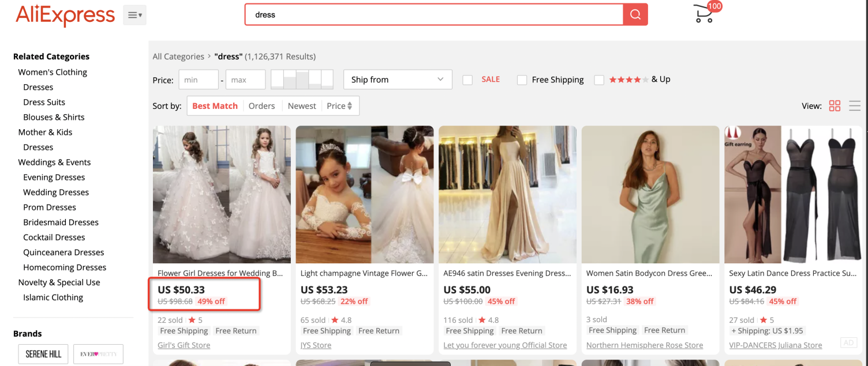The image size is (868, 366).
Task: Click the Ever Pretty brand logo
Action: [x=98, y=354]
